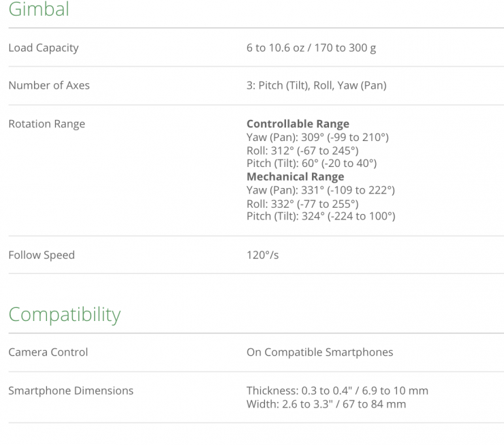
Task: Click the Gimbal section heading
Action: coord(39,10)
